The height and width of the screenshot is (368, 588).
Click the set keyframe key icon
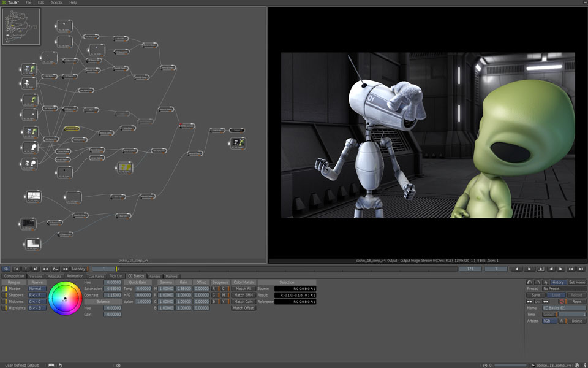click(x=55, y=269)
